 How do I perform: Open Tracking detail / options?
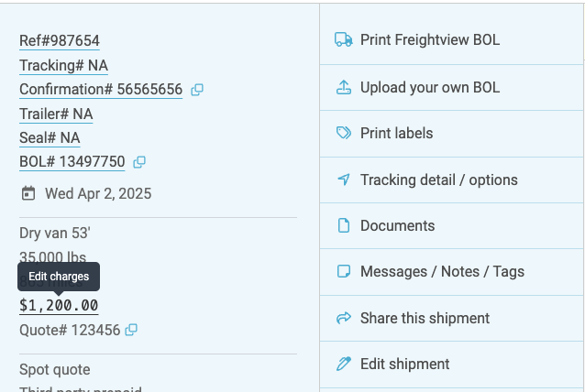point(438,180)
